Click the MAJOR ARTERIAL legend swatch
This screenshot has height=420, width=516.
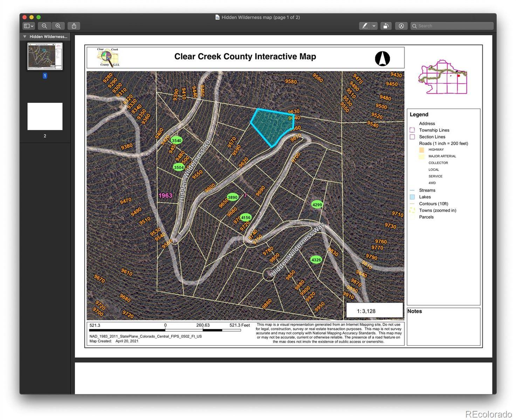[422, 156]
